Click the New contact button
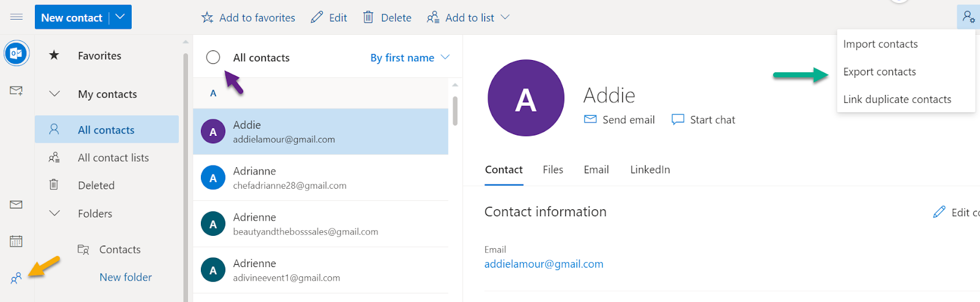 (x=72, y=17)
